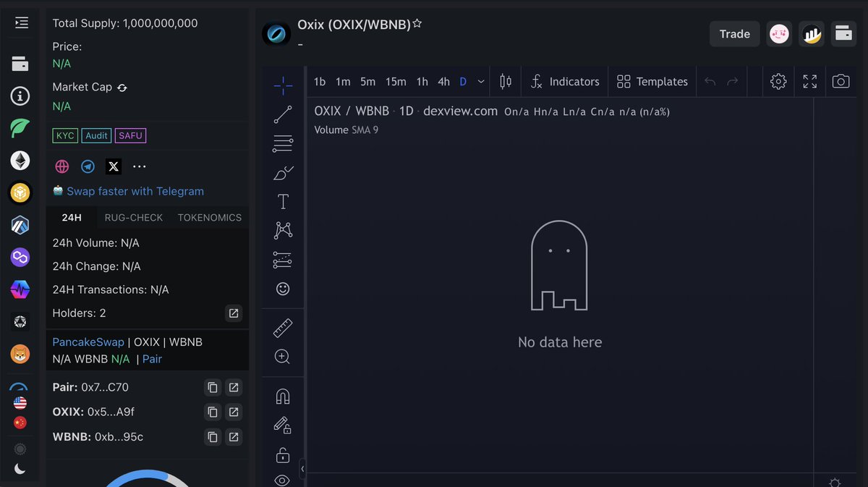Screen dimensions: 868x487
Task: Toggle hide all drawings eye icon
Action: click(283, 480)
